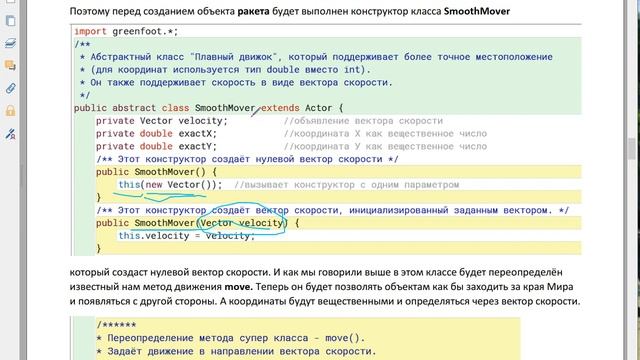Open the Attachments paperclip panel
This screenshot has width=640, height=360.
click(x=10, y=88)
